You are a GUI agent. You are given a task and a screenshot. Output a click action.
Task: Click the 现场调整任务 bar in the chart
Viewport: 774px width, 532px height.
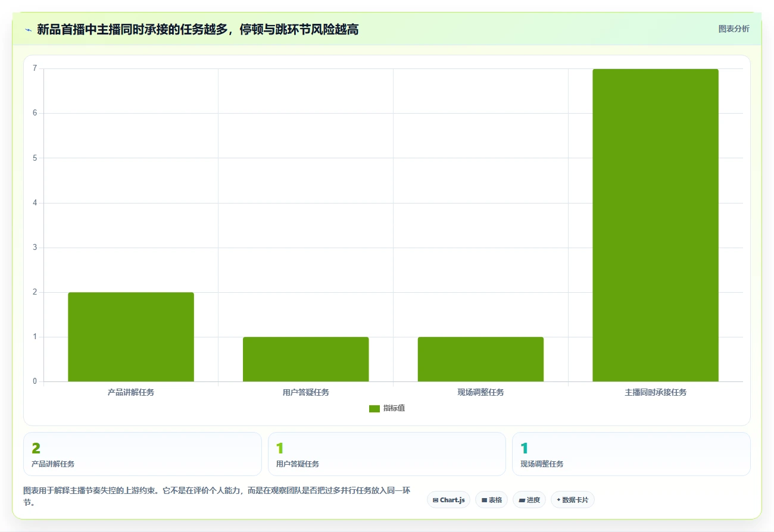point(480,359)
